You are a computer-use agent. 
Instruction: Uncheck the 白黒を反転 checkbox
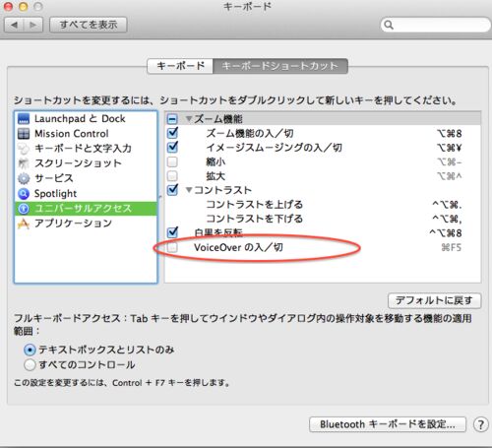(172, 232)
